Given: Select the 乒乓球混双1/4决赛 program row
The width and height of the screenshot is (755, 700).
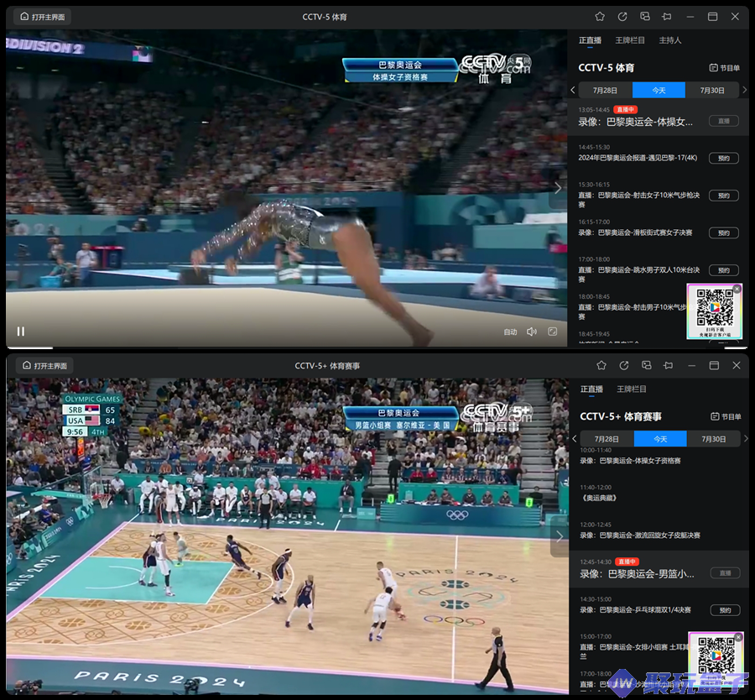Looking at the screenshot, I should click(x=659, y=606).
